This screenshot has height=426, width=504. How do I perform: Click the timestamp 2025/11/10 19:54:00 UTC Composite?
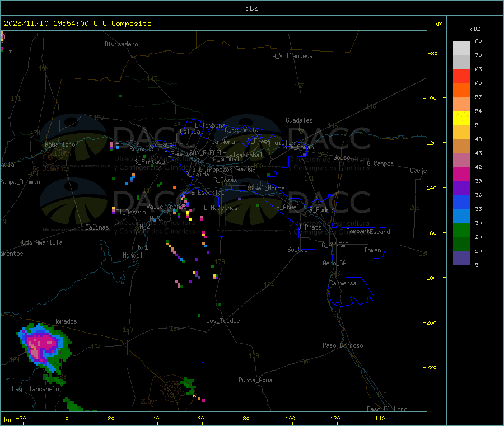(77, 24)
